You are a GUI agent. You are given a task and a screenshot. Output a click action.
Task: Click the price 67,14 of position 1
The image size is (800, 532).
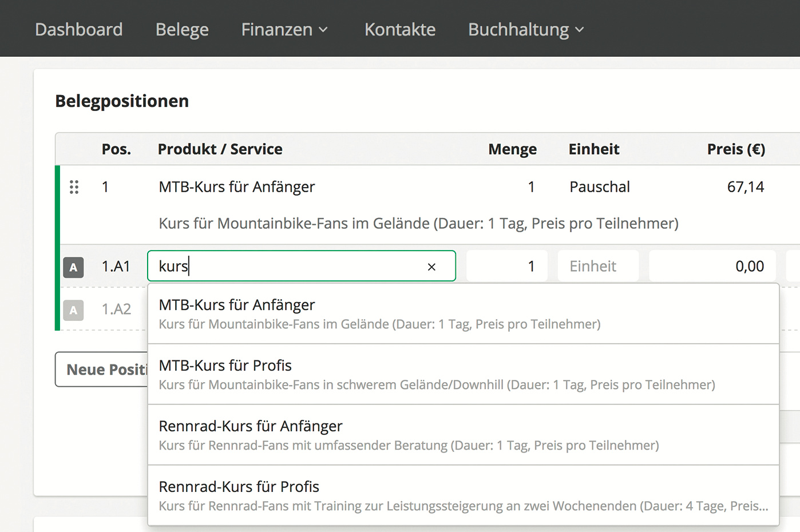[745, 187]
